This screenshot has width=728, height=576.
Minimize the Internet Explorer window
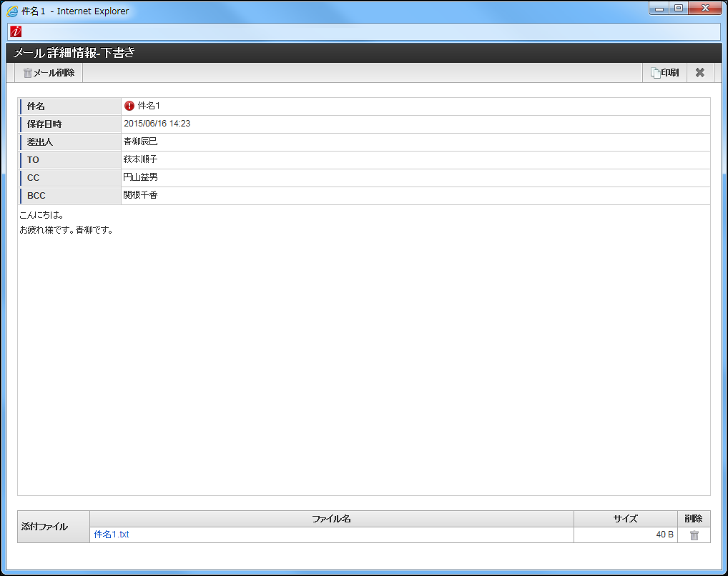(659, 9)
